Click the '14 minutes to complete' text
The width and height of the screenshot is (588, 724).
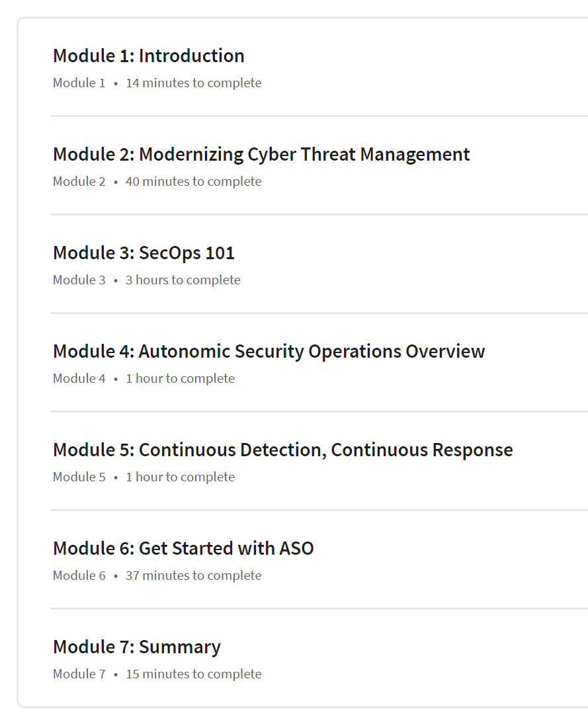pos(194,83)
